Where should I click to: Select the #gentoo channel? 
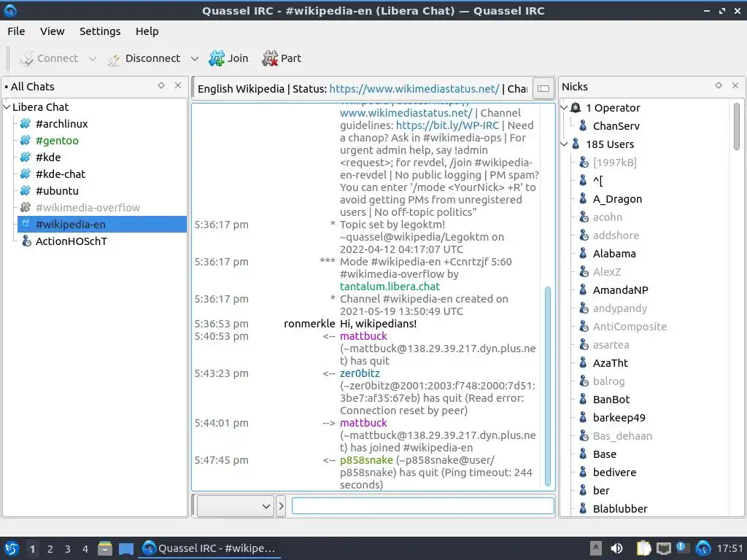coord(57,141)
